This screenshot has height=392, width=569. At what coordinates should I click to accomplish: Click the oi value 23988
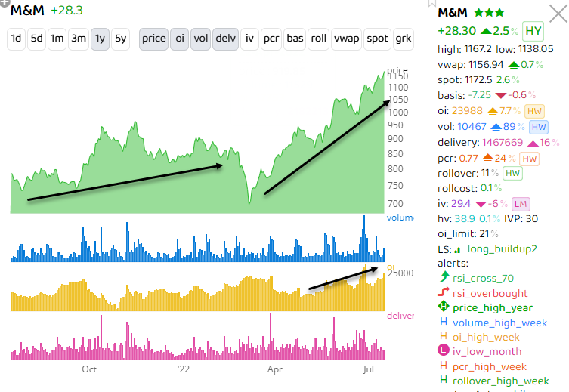(x=468, y=111)
